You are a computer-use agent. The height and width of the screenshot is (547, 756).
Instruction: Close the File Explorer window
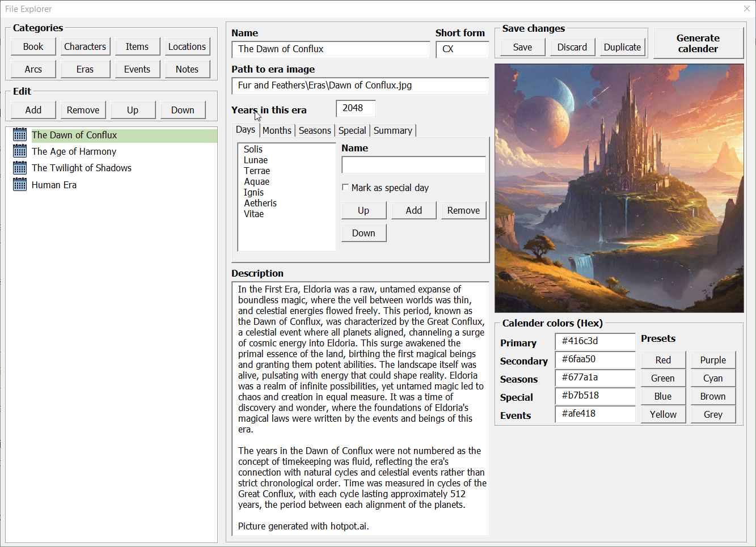746,9
